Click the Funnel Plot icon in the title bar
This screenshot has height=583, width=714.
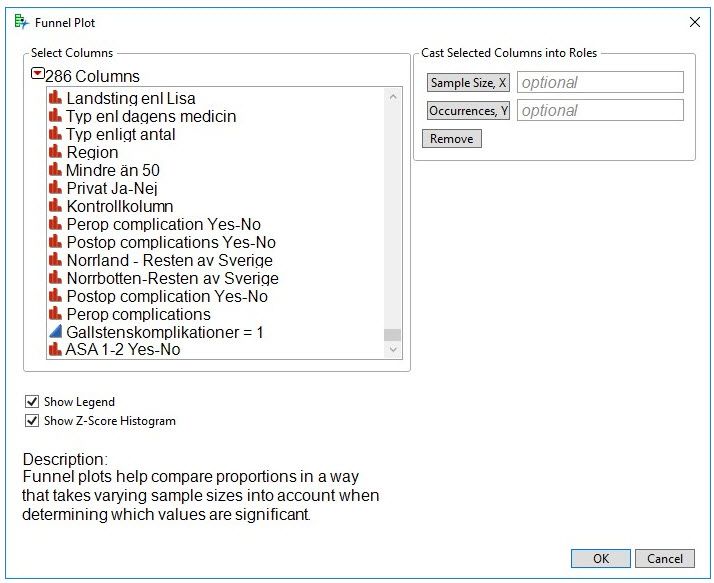(21, 22)
